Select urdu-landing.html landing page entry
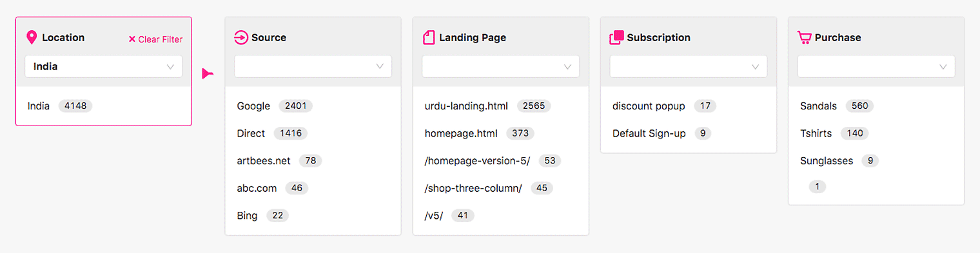The image size is (980, 253). point(466,106)
